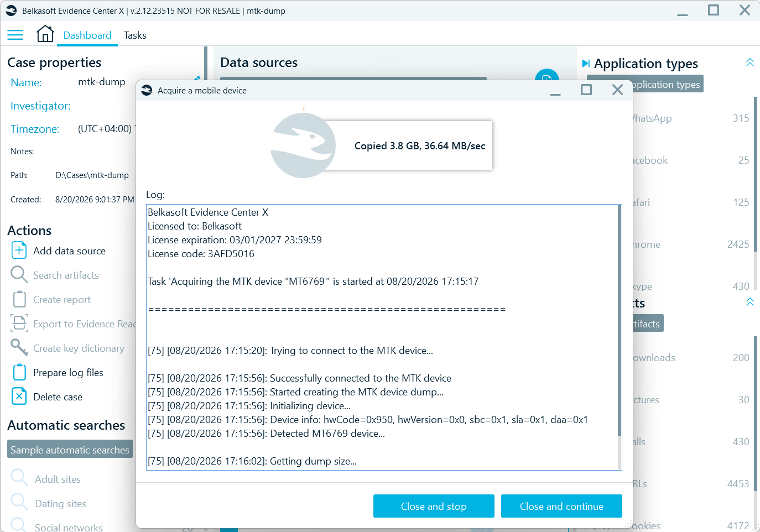Go to the home screen icon
The image size is (760, 532).
tap(45, 34)
